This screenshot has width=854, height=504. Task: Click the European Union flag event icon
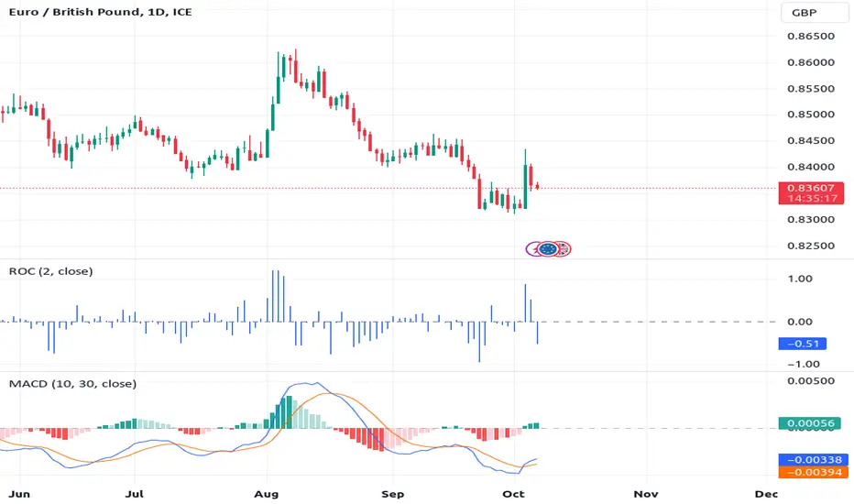click(548, 249)
